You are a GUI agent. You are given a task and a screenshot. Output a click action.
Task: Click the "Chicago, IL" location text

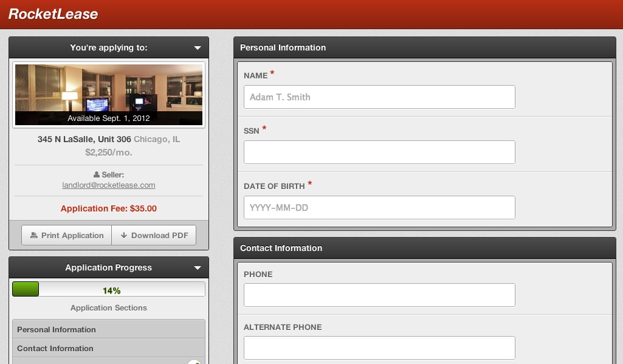[157, 140]
